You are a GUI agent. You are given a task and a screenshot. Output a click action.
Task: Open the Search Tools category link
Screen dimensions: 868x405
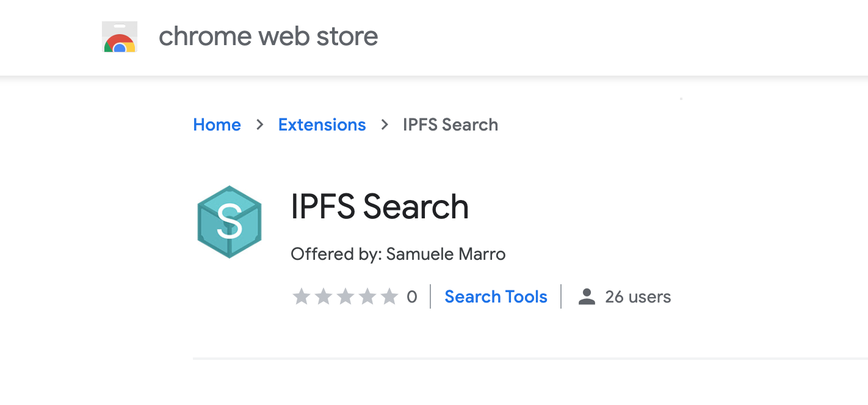click(496, 297)
